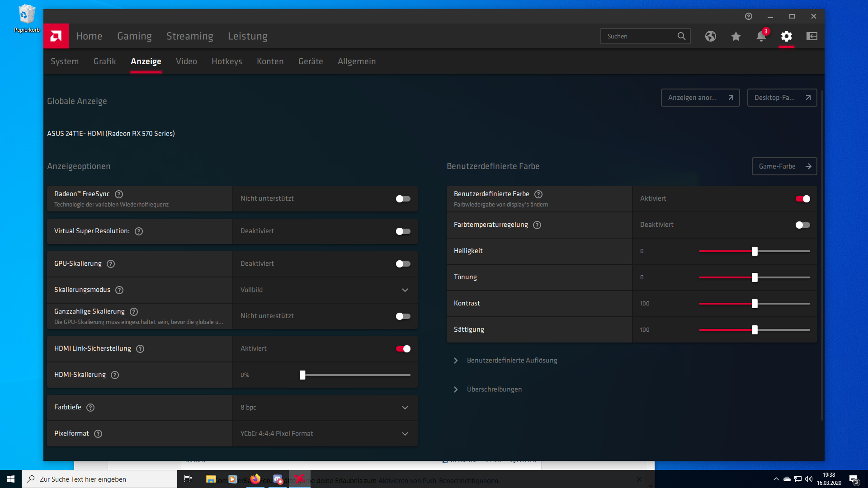The image size is (868, 488).
Task: Click the Anzeigen anor... button
Action: coord(700,98)
